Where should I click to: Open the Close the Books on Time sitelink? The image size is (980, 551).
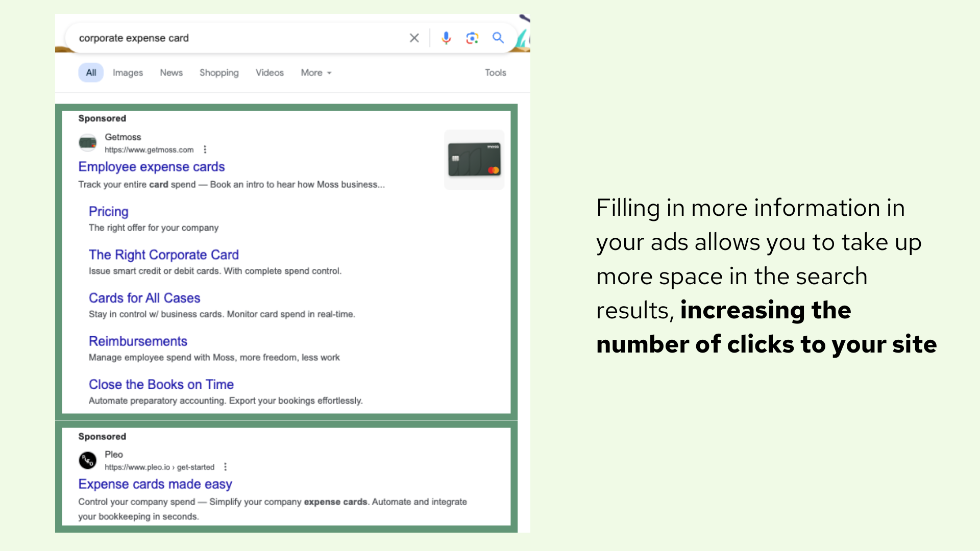coord(161,385)
